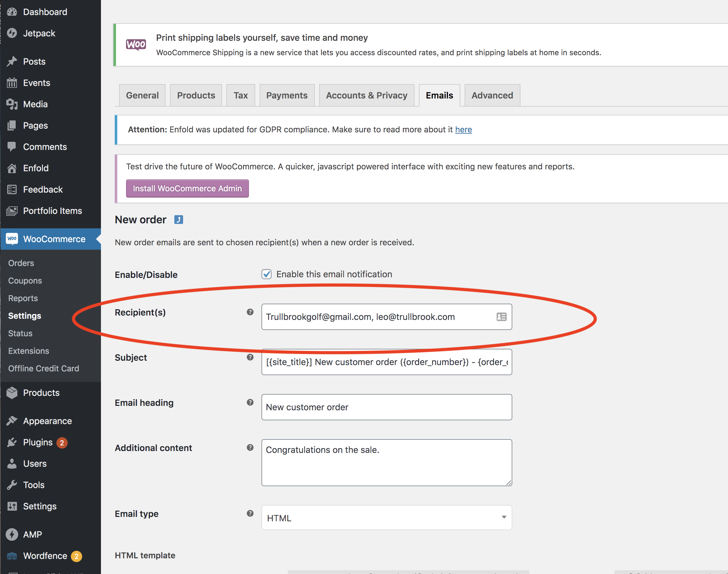Click the contact autofill icon in Recipient field
The width and height of the screenshot is (728, 574).
click(x=501, y=316)
